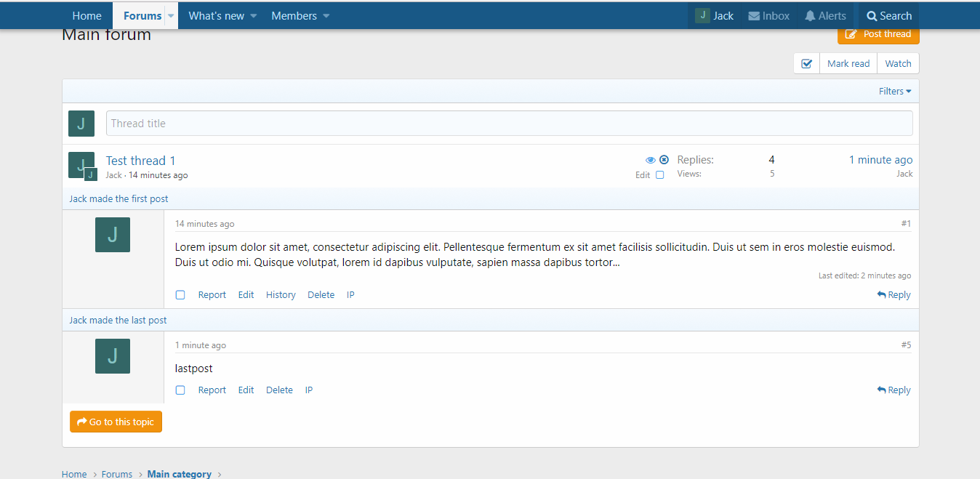Check the selection box on post #5
Viewport: 980px width, 479px height.
click(180, 390)
